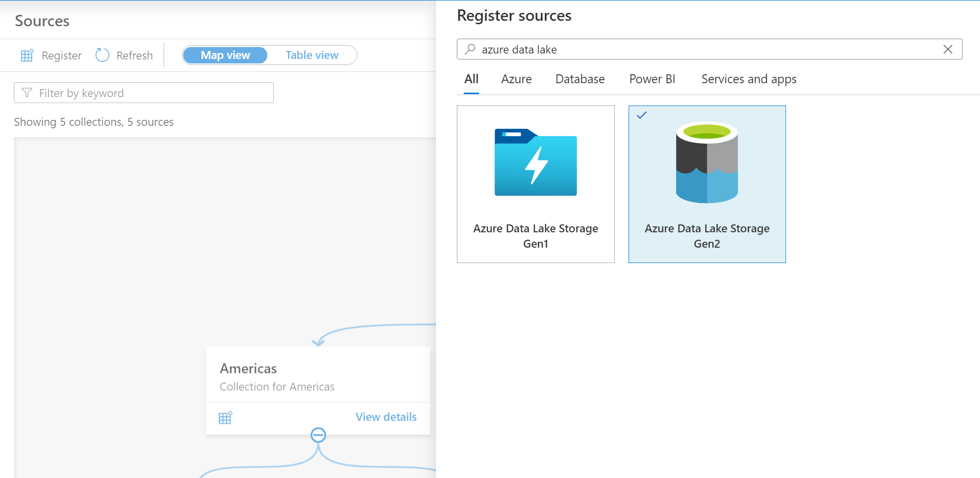Uncheck the Gen2 tile checkmark
The height and width of the screenshot is (478, 980).
(x=641, y=115)
